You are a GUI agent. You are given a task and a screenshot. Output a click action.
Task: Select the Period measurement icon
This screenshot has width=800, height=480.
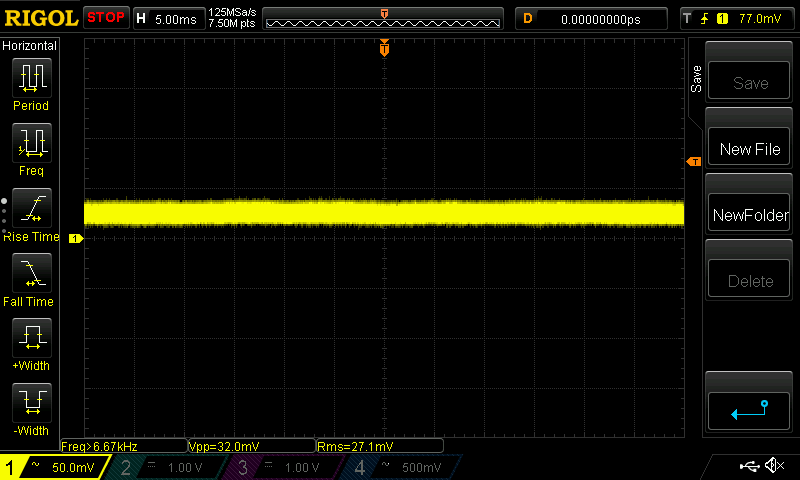tap(32, 78)
